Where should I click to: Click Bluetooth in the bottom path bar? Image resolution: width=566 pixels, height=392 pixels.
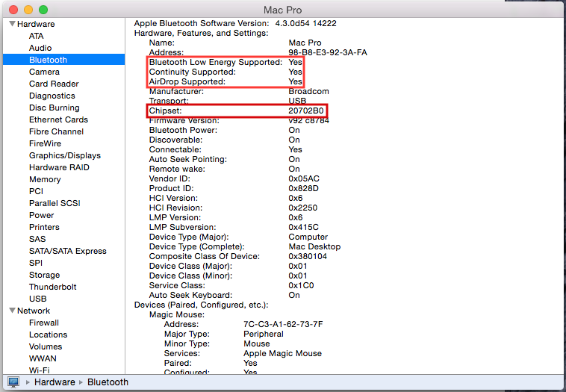[108, 382]
